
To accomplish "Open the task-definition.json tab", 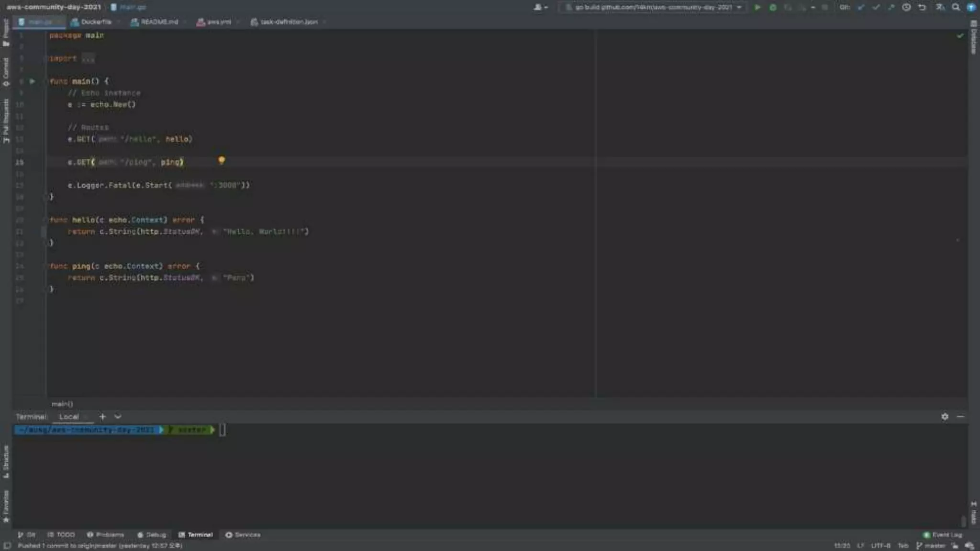I will [288, 22].
